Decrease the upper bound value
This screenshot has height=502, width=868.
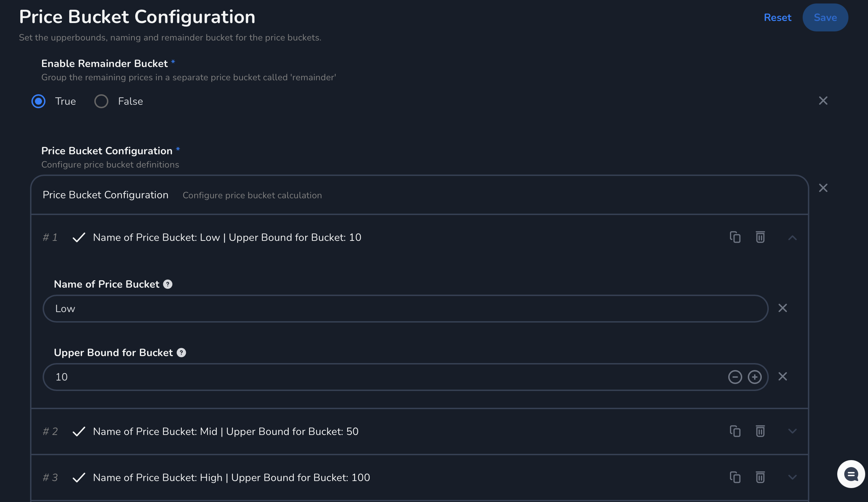tap(735, 377)
